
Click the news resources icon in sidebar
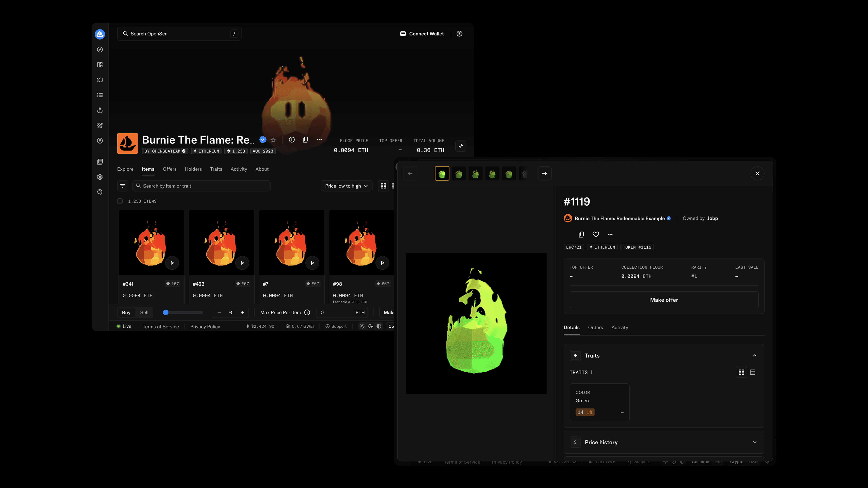[x=100, y=162]
